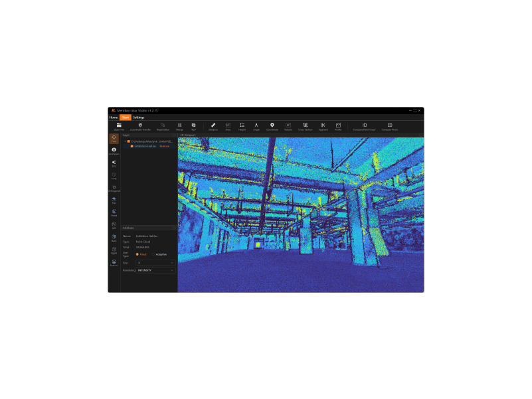Pick the Angle measurement tool
This screenshot has width=532, height=399.
coord(256,127)
